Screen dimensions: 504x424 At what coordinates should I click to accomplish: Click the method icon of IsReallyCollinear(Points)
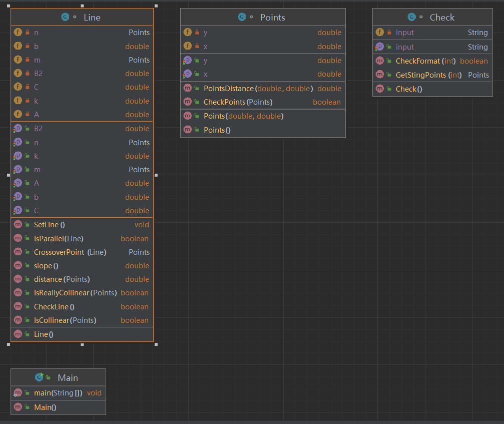pos(18,292)
